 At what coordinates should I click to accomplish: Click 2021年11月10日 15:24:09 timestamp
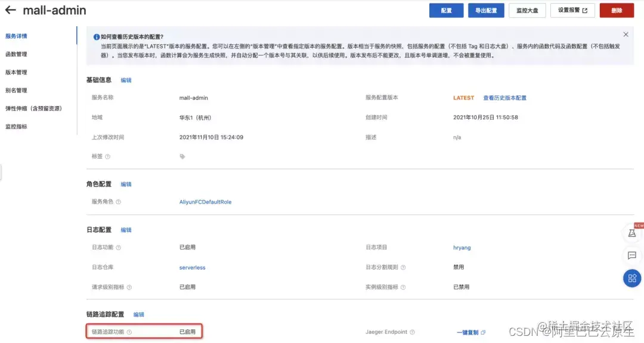(x=211, y=137)
